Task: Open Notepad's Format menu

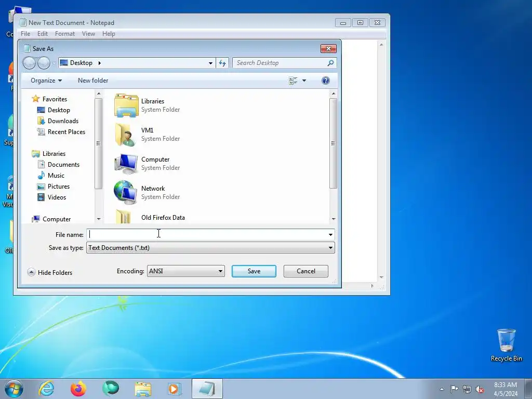Action: coord(65,34)
